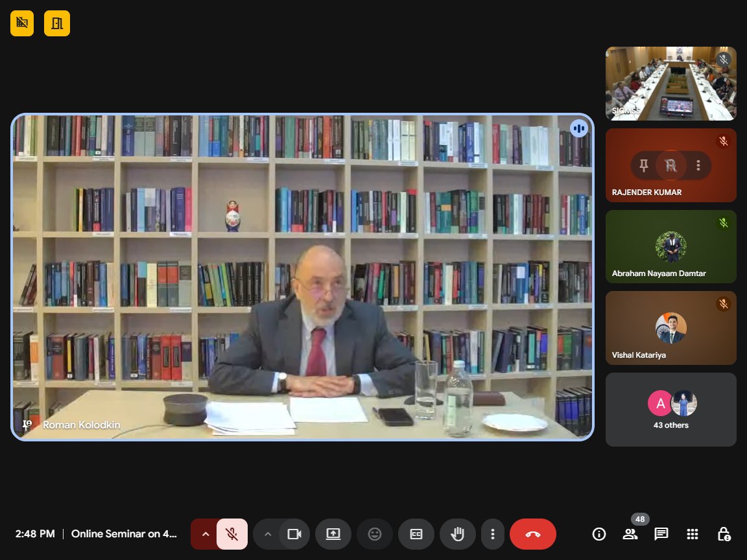
Task: Open chat with everyone
Action: 661,534
